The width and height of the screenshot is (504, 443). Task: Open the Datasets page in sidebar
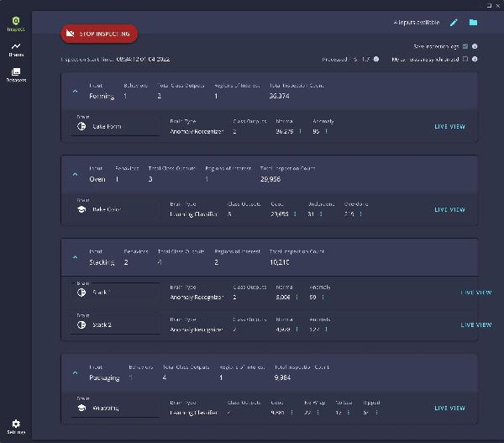point(16,75)
